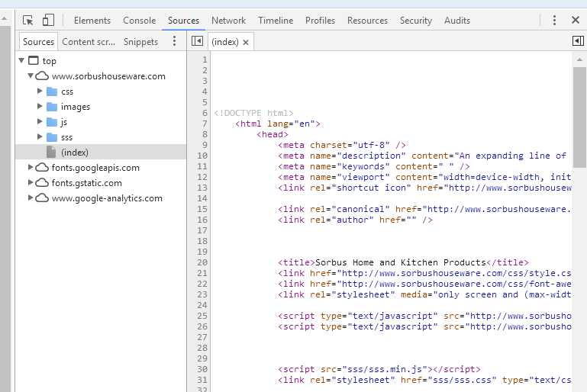The width and height of the screenshot is (587, 392).
Task: Open the navigator pane three-dot menu
Action: 174,41
